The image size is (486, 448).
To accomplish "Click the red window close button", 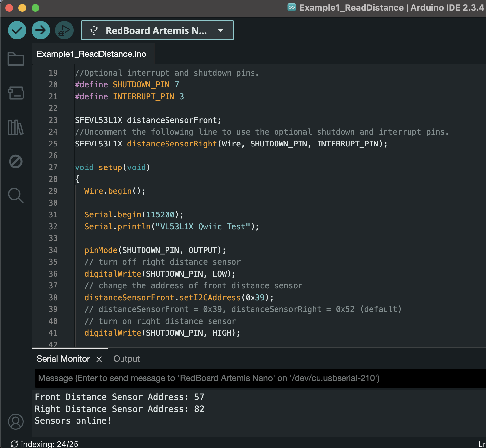I will [x=9, y=8].
